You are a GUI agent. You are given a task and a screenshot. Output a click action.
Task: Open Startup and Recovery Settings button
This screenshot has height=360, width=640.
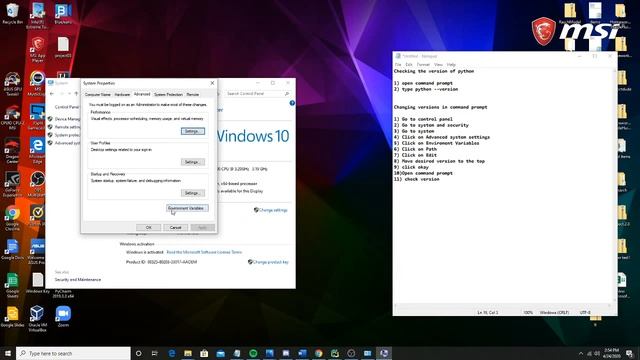pos(193,193)
